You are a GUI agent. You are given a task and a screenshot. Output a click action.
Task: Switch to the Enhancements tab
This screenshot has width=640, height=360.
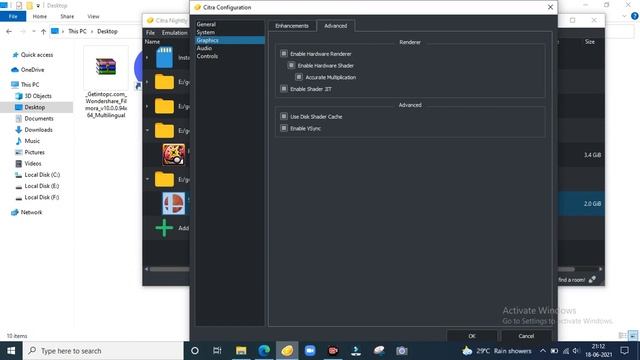[x=292, y=26]
